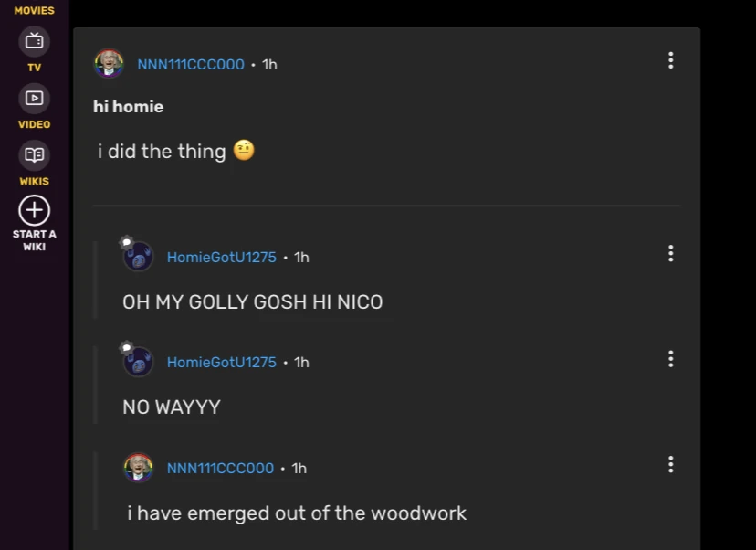This screenshot has height=550, width=756.
Task: Go to Movies in the sidebar
Action: pyautogui.click(x=34, y=10)
